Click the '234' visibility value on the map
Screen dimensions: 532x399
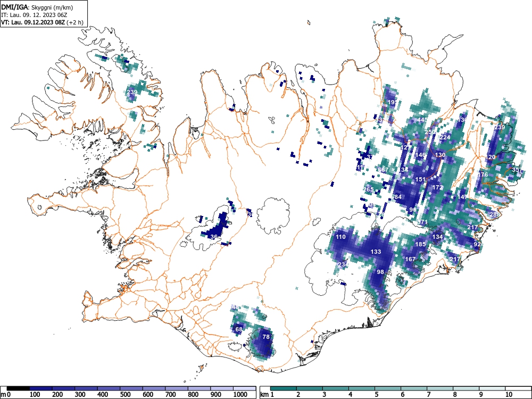point(343,264)
